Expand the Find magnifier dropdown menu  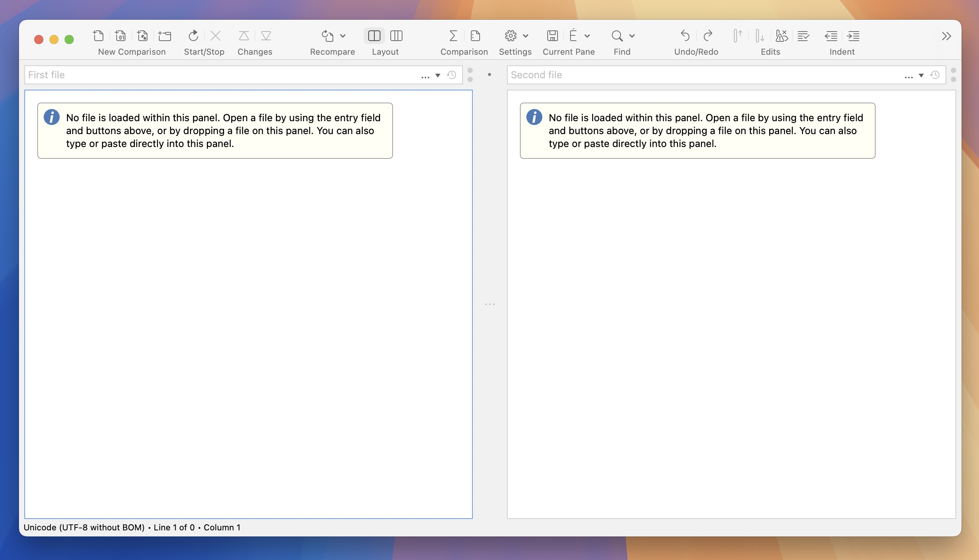point(632,36)
